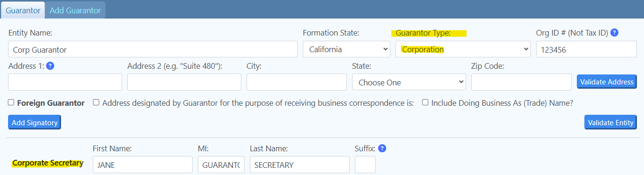Toggle business correspondence address checkbox

click(x=96, y=102)
